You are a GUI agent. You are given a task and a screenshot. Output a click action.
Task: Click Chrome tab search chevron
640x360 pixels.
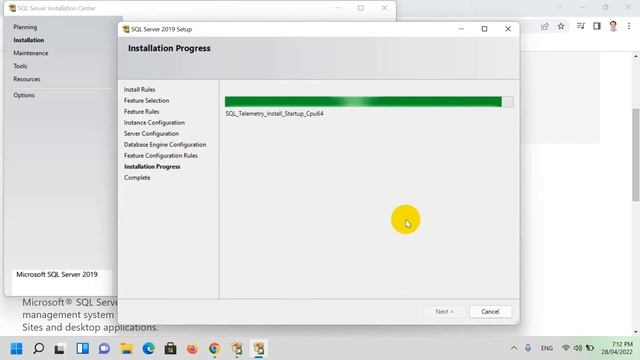click(559, 7)
